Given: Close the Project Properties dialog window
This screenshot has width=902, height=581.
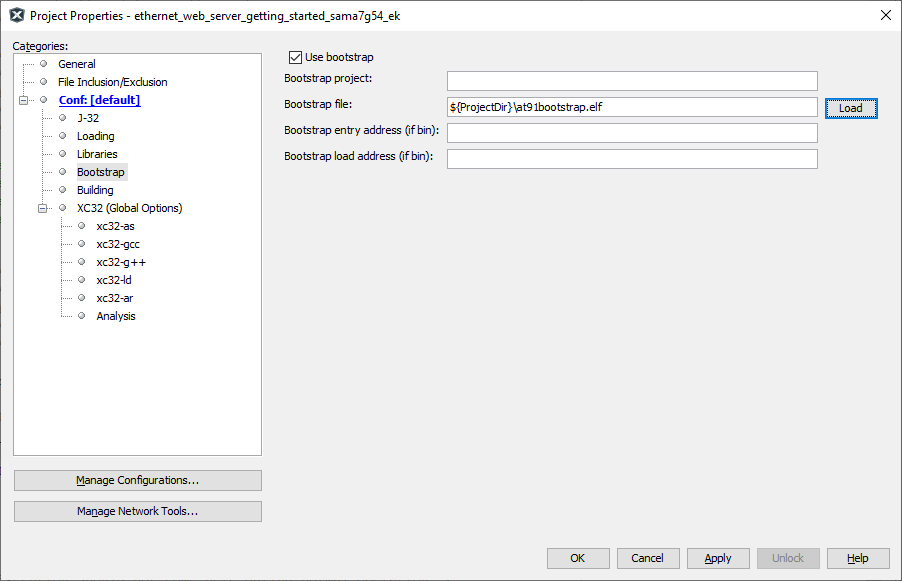Looking at the screenshot, I should click(886, 16).
